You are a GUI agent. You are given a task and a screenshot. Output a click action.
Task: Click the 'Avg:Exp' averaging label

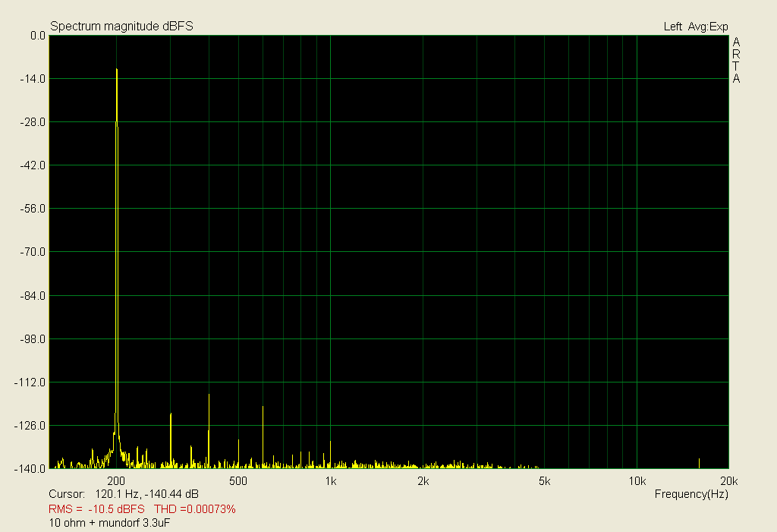coord(708,27)
